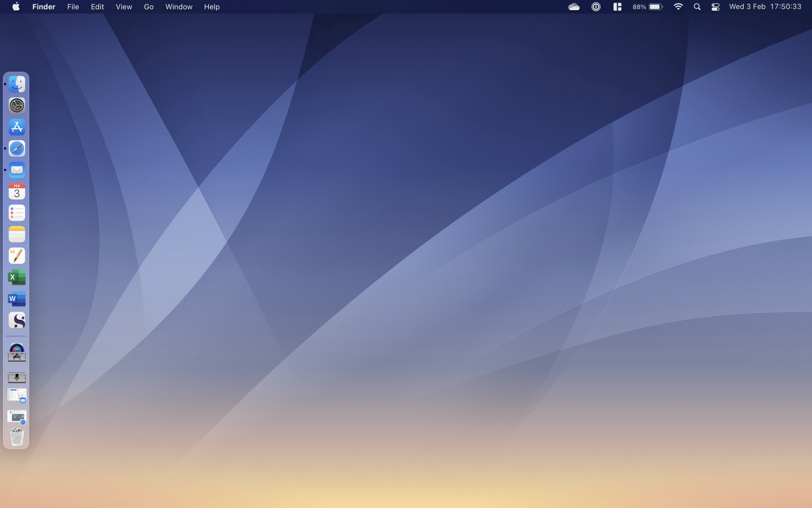The height and width of the screenshot is (508, 812).
Task: Open Control Center toggles in menu bar
Action: click(x=715, y=7)
